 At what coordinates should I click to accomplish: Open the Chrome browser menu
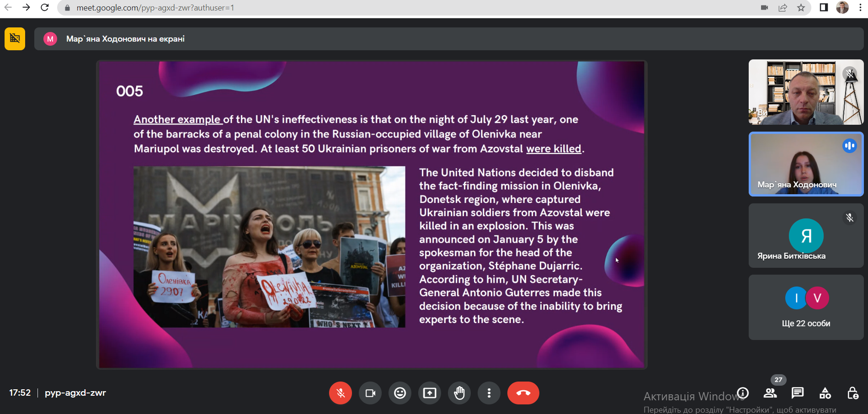point(860,8)
